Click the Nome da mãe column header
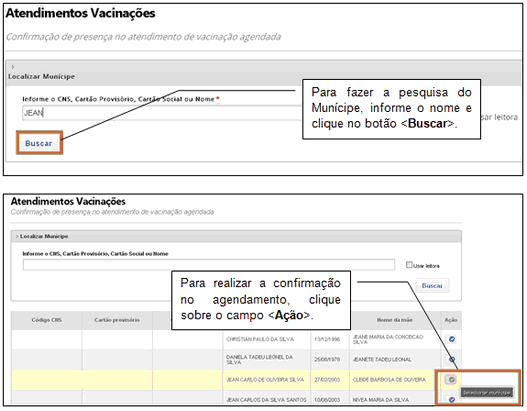Viewport: 527px width, 411px height. pyautogui.click(x=395, y=320)
